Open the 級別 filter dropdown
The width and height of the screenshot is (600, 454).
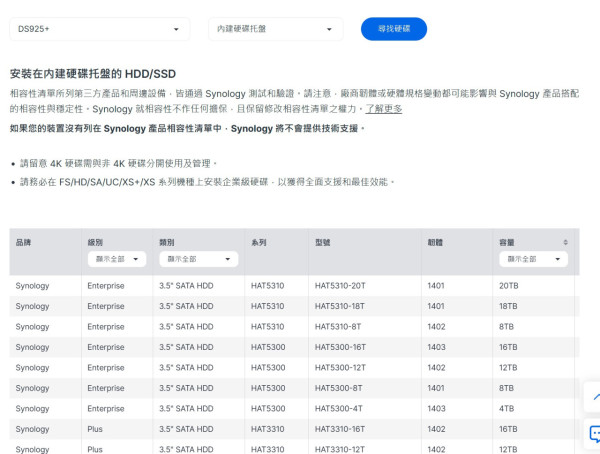tap(117, 259)
